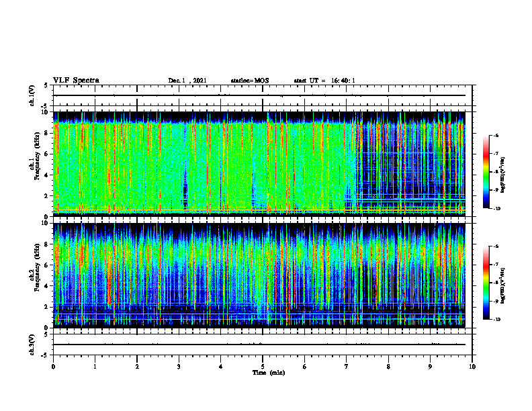The image size is (532, 411).
Task: Click the "-6" value on ch.2 color bar
Action: 496,246
